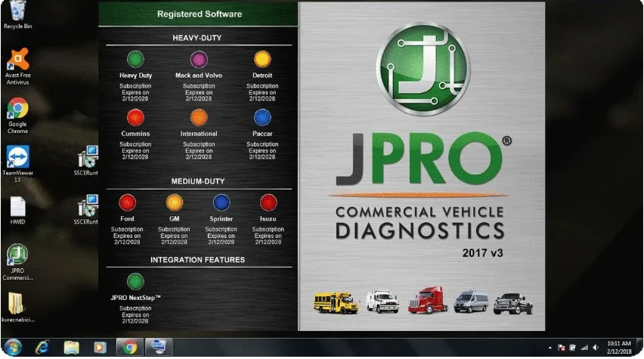Click the 2017 v3 version label
The height and width of the screenshot is (359, 644).
(x=482, y=253)
